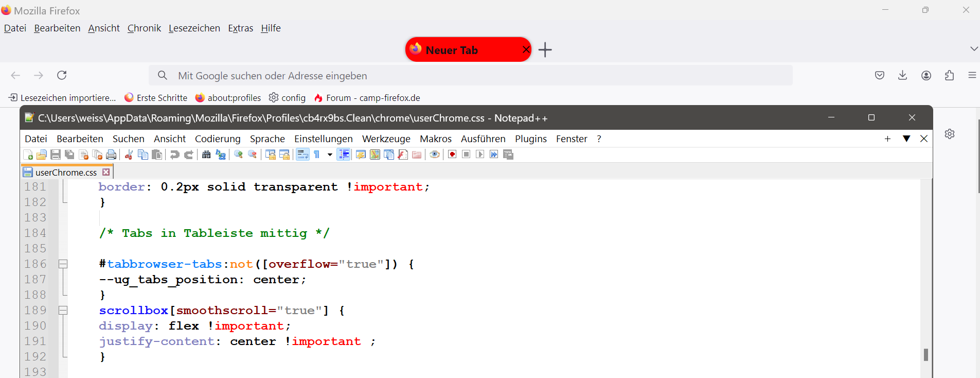
Task: Click the Open file icon in Notepad++ toolbar
Action: pyautogui.click(x=42, y=154)
